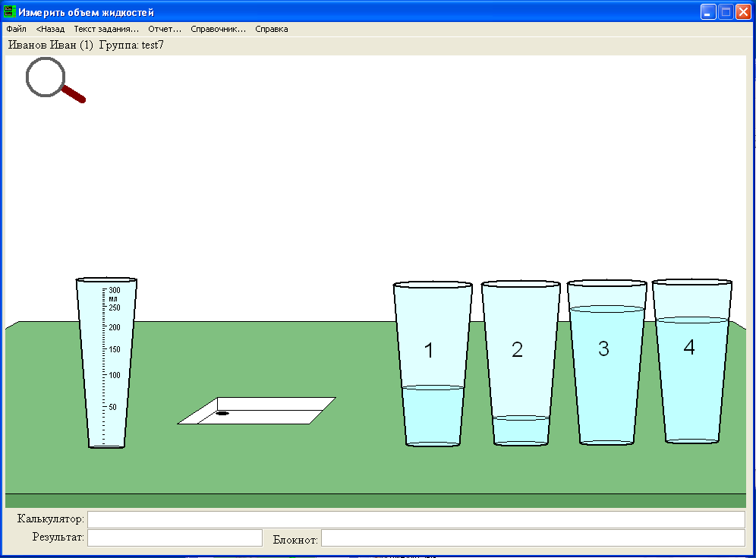Minimize the Измерить объем жидкостей window
This screenshot has height=558, width=756.
tap(708, 11)
